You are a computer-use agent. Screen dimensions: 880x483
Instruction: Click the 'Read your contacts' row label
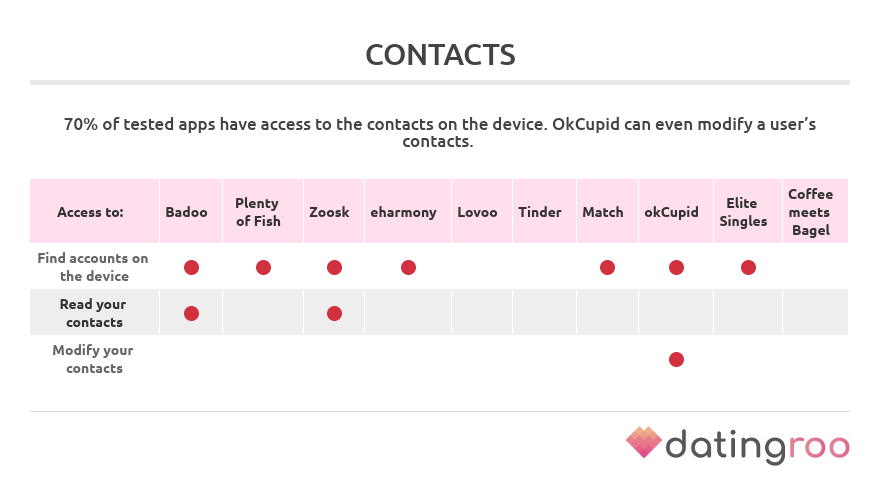pos(93,313)
